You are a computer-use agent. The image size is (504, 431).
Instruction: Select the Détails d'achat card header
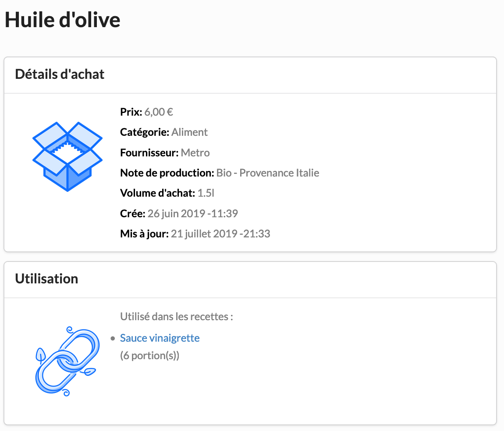pos(60,74)
